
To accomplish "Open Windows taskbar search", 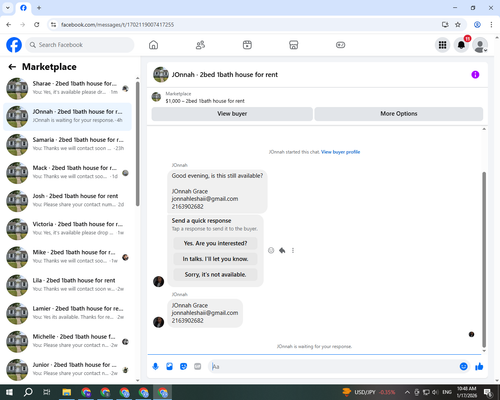I will tap(28, 392).
